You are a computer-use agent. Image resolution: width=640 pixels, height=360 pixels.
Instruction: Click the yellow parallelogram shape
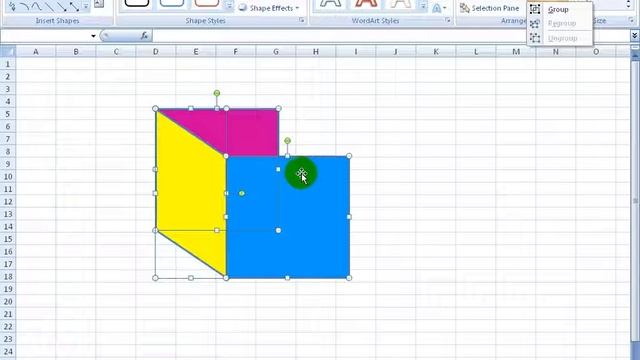191,192
